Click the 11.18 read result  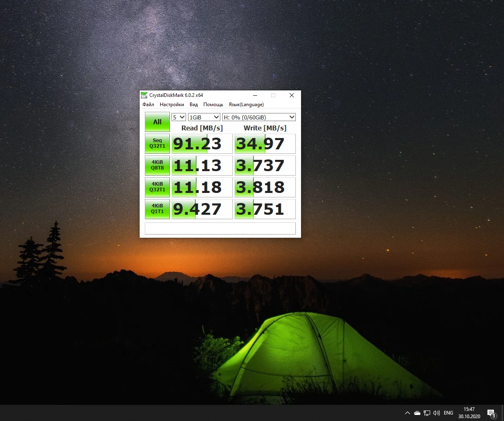click(x=202, y=187)
